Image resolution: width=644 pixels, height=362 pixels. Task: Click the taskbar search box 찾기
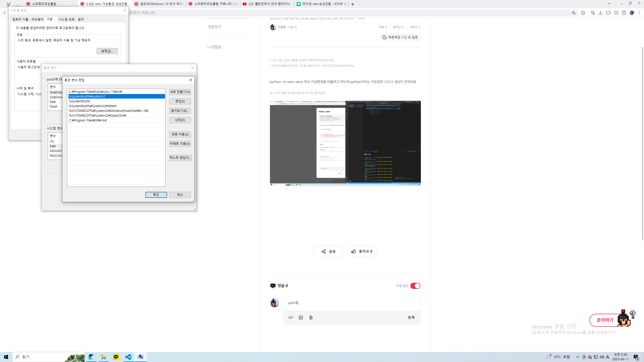49,357
